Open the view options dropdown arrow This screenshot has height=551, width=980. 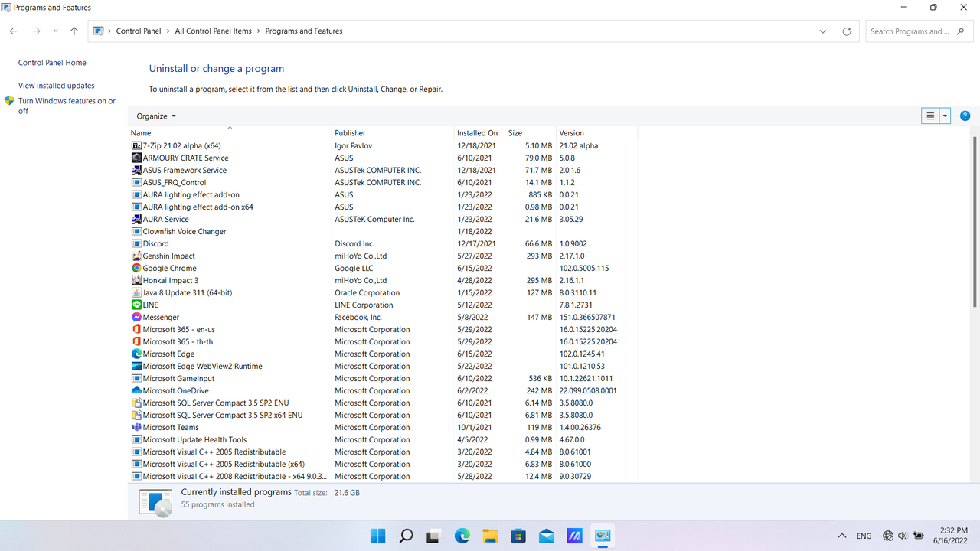point(944,116)
